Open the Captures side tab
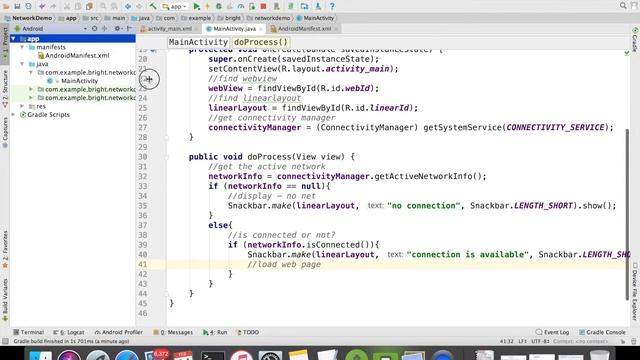The width and height of the screenshot is (640, 360). click(5, 133)
